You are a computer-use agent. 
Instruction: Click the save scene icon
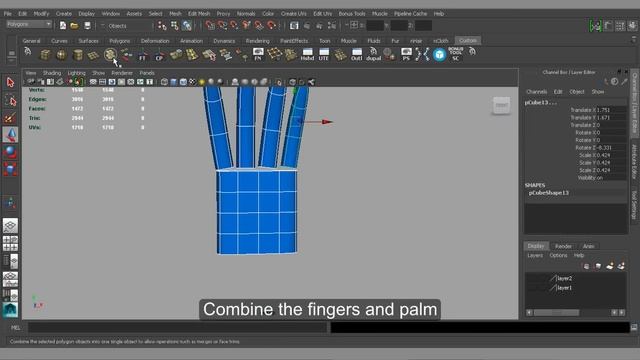pyautogui.click(x=87, y=26)
